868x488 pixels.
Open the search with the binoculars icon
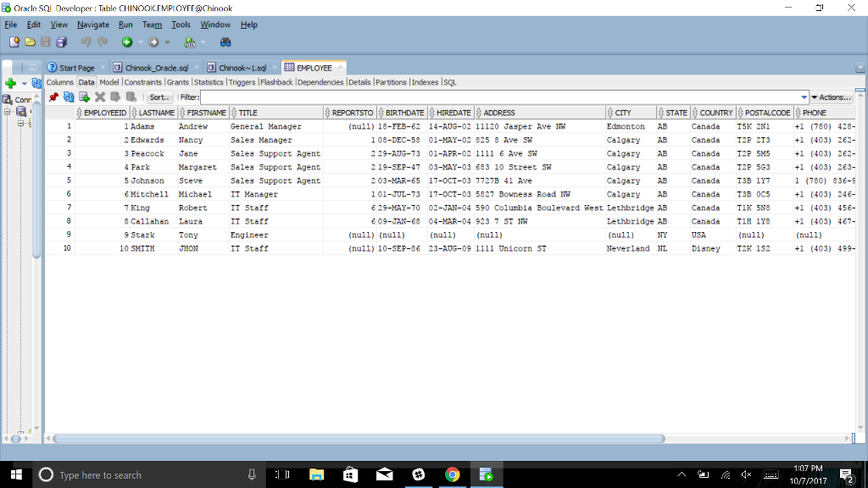[x=226, y=42]
